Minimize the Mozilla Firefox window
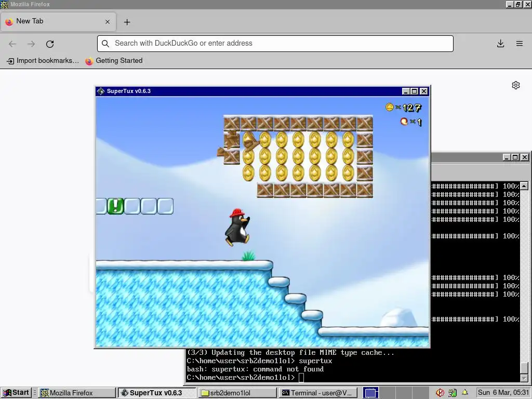Screen dimensions: 532x399 pos(510,4)
